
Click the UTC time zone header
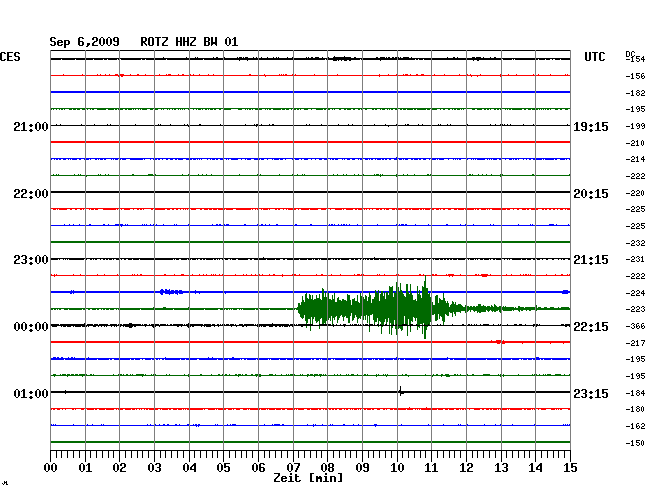tap(594, 57)
